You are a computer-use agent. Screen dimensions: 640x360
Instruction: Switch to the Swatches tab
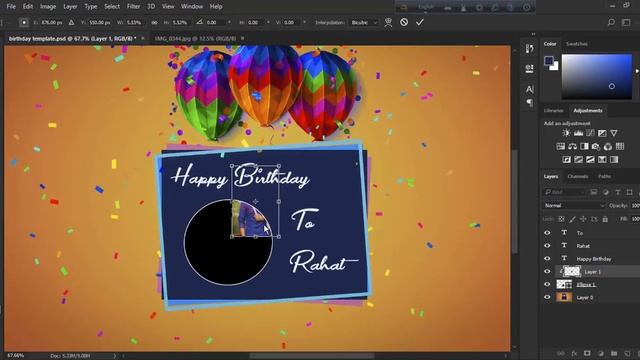pos(577,44)
